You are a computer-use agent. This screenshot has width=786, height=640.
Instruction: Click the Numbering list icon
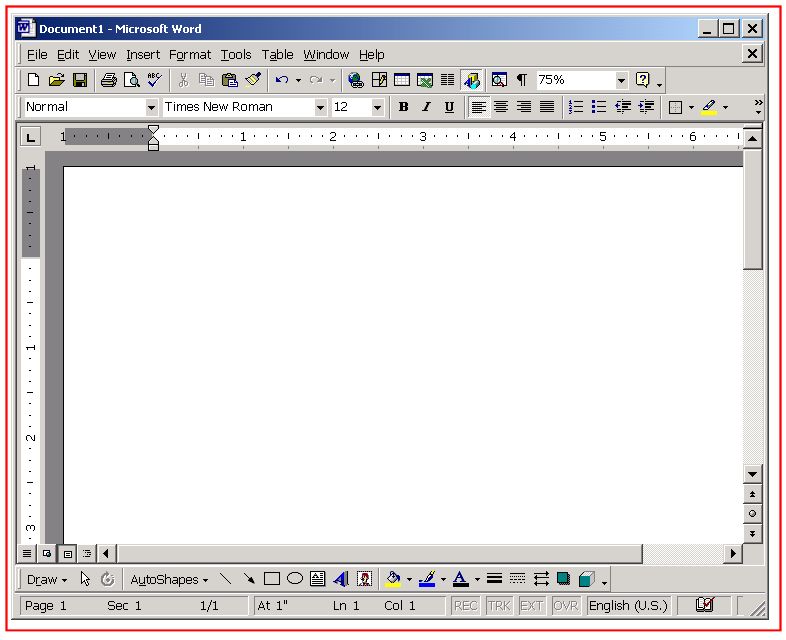tap(576, 107)
